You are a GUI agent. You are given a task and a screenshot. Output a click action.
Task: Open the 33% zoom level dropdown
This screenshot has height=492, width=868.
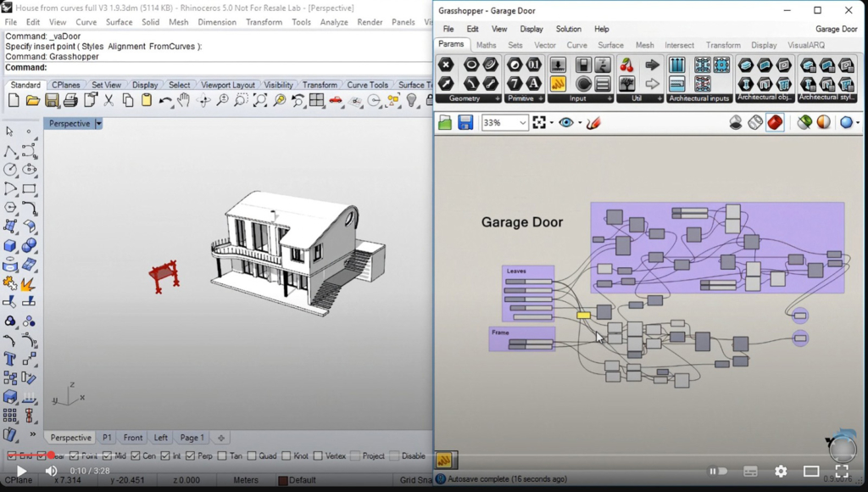pos(522,123)
